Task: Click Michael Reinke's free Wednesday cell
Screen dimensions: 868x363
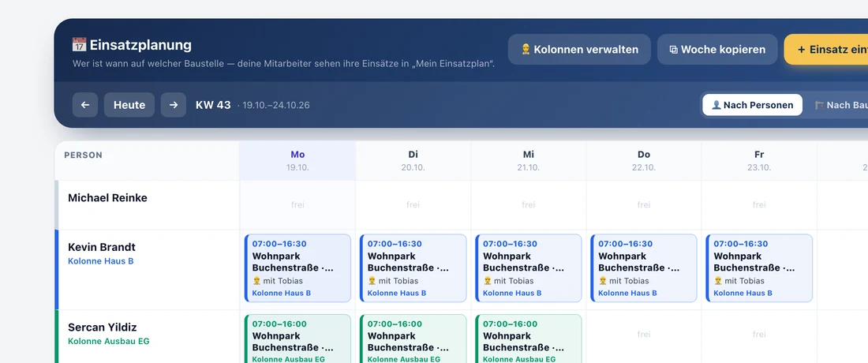Action: coord(529,204)
